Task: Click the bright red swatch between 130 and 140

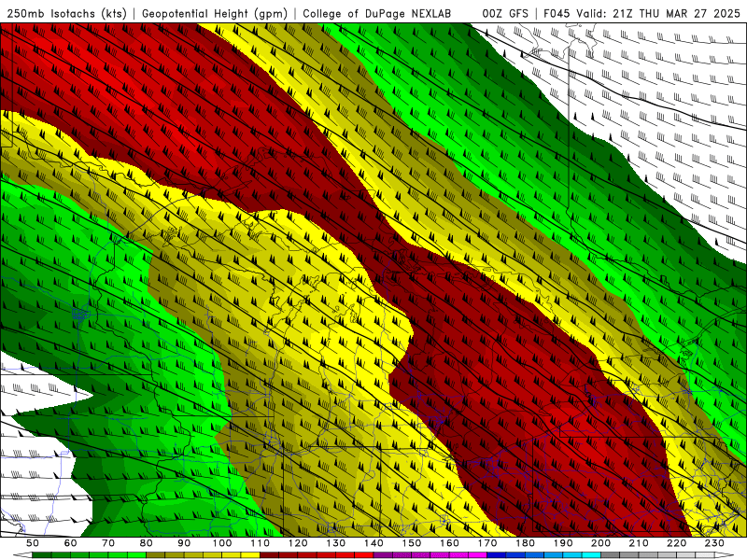Action: pos(364,555)
